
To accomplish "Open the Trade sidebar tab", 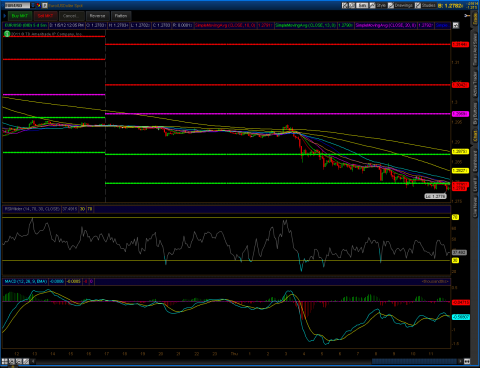I will pyautogui.click(x=475, y=19).
